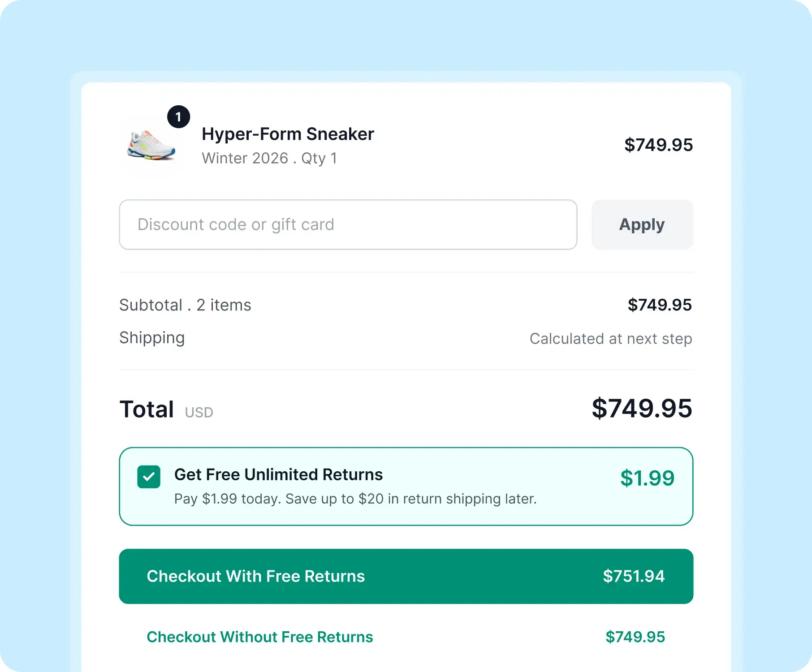Choose Checkout Without Free Returns link
The height and width of the screenshot is (672, 812).
[260, 637]
